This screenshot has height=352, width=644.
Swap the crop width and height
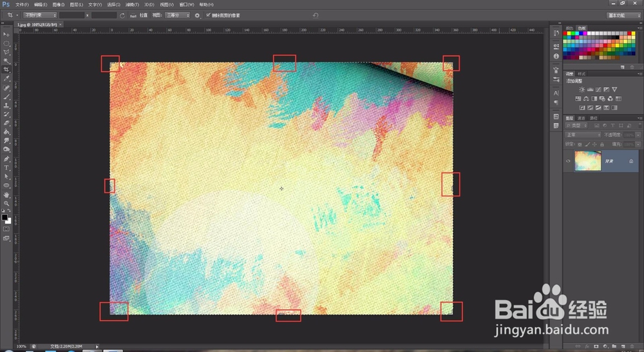coord(122,15)
